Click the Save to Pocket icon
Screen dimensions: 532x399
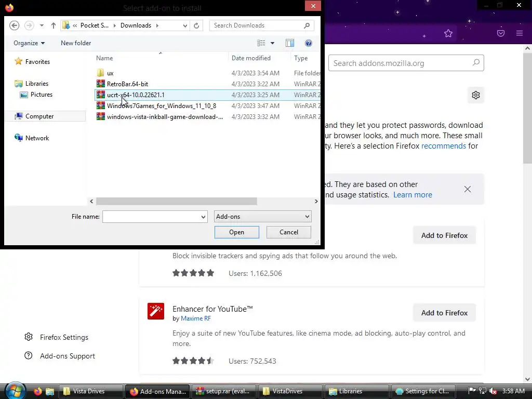501,33
